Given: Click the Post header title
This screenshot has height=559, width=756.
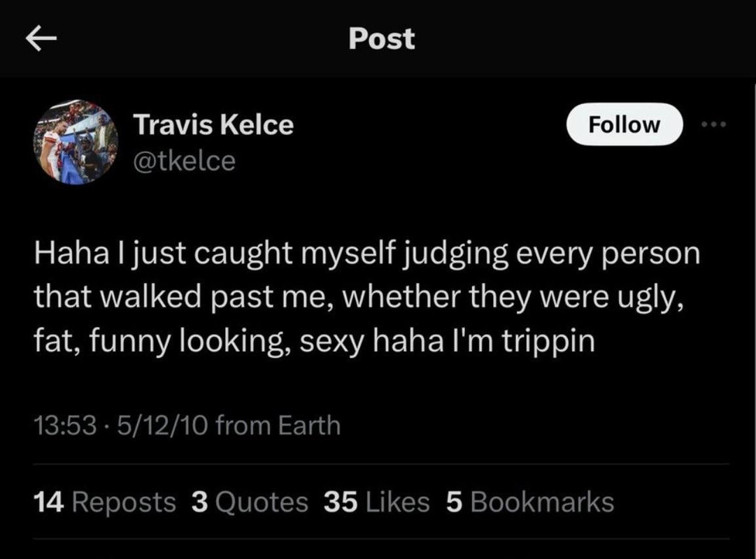Looking at the screenshot, I should click(381, 38).
